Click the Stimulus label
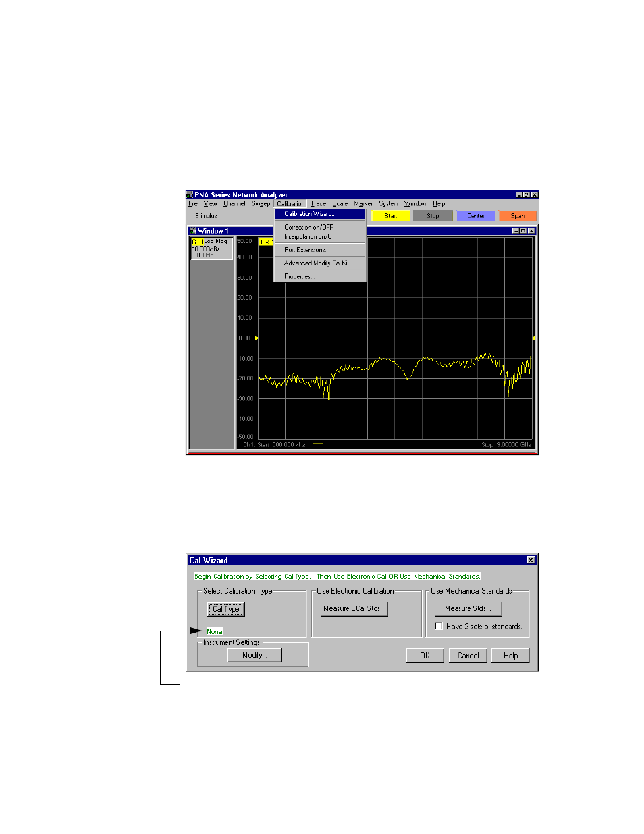 (207, 216)
